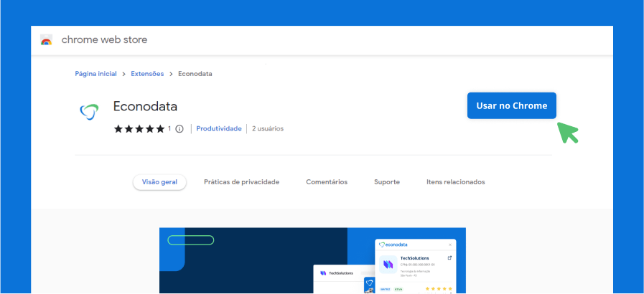Image resolution: width=644 pixels, height=294 pixels.
Task: Click the 'Econodata' breadcrumb text
Action: (195, 74)
